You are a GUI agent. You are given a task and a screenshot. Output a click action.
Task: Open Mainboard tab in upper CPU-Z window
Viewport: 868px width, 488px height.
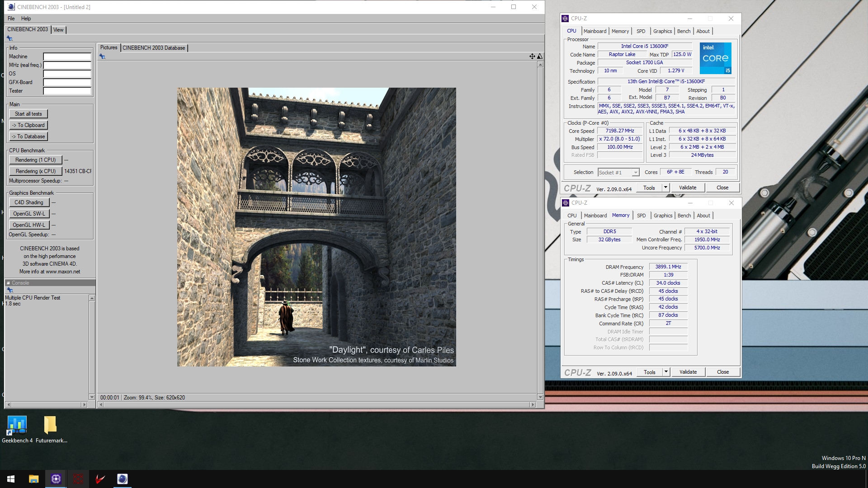click(x=595, y=31)
